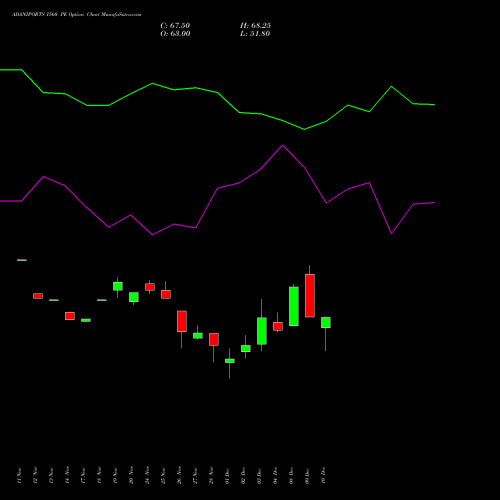Click the low value L: 51.80
The image size is (500, 500).
[x=255, y=34]
